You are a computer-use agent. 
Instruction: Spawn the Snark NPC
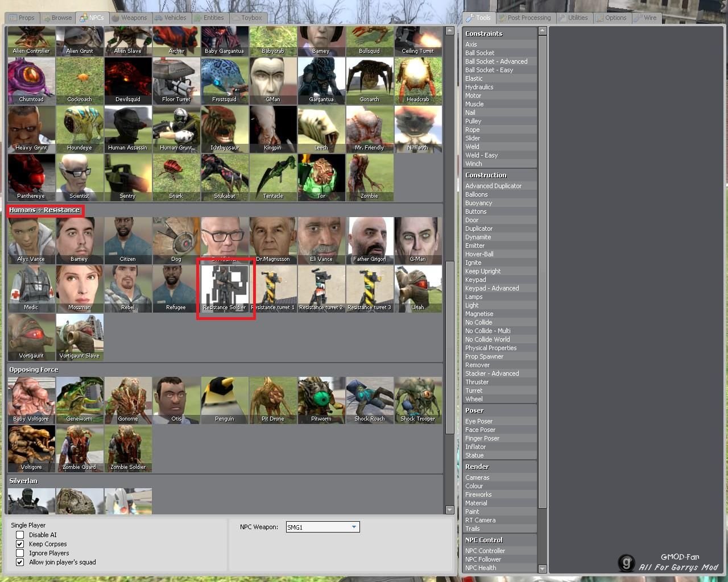click(176, 177)
